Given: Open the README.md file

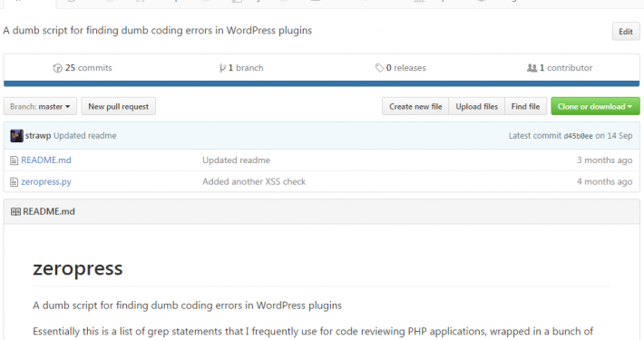Looking at the screenshot, I should tap(46, 160).
